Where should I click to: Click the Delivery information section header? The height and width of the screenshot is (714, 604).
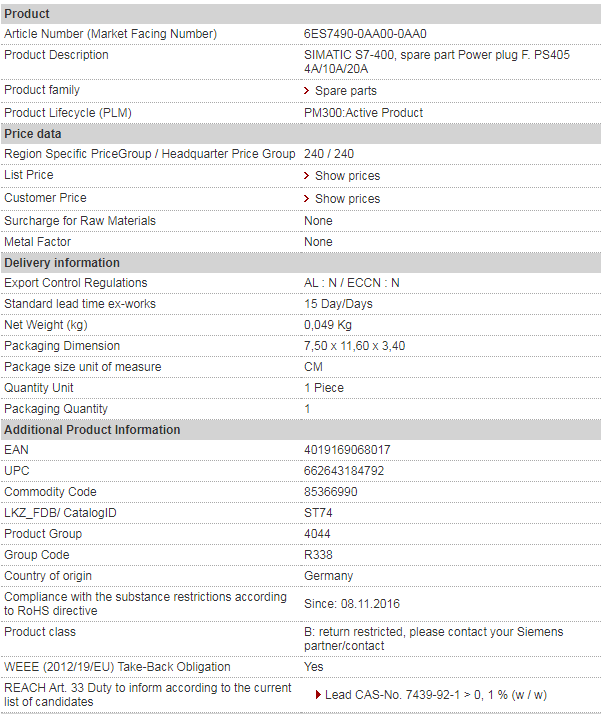pyautogui.click(x=301, y=263)
